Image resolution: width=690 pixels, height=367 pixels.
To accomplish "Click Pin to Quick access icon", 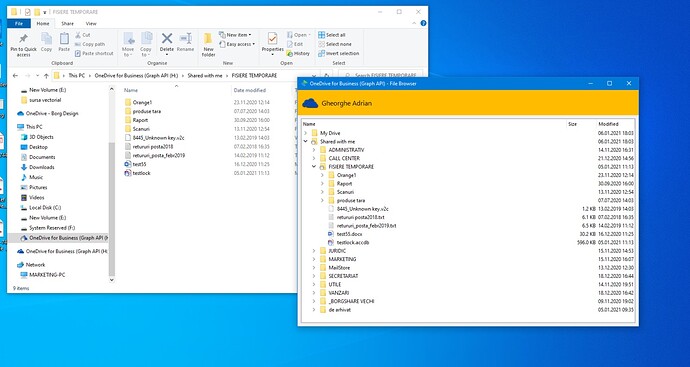I will (23, 39).
